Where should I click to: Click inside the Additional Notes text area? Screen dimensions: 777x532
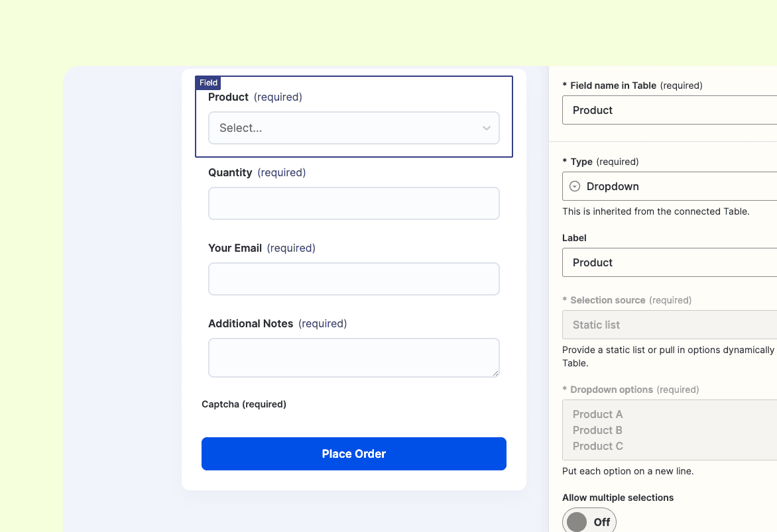[x=353, y=358]
